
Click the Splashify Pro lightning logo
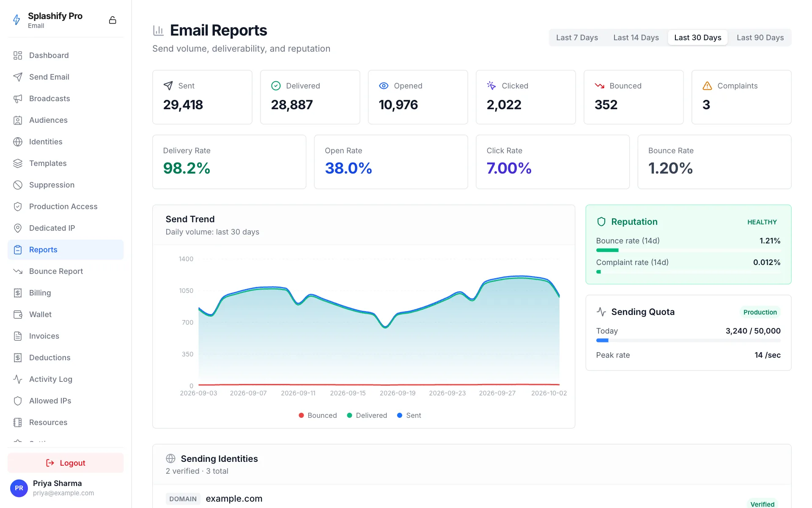click(x=16, y=20)
